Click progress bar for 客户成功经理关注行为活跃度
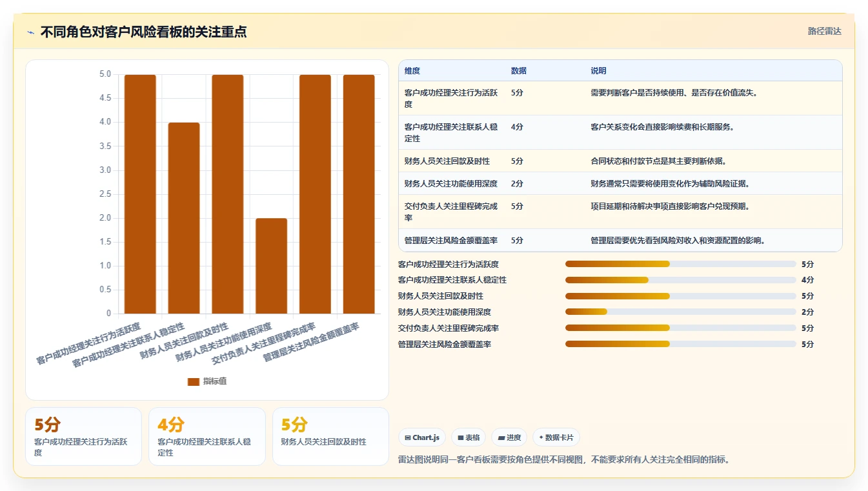Screen dimensions: 868x491 (681, 264)
